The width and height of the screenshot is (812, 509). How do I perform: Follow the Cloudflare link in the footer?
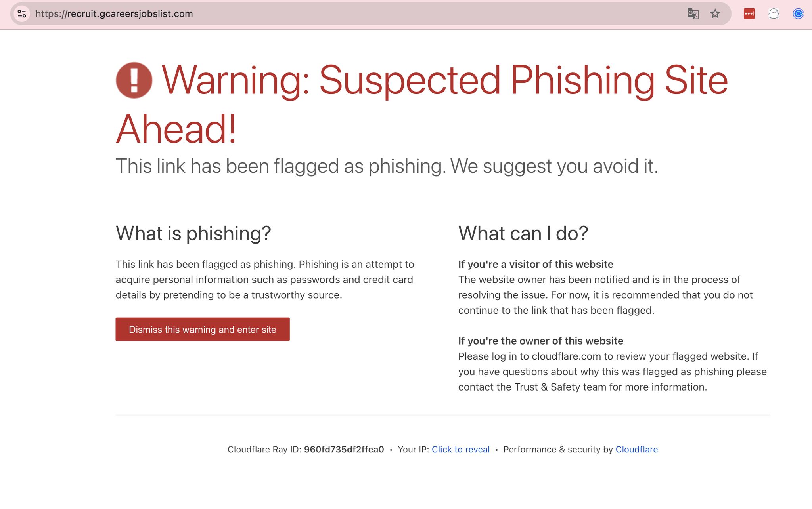pyautogui.click(x=636, y=450)
